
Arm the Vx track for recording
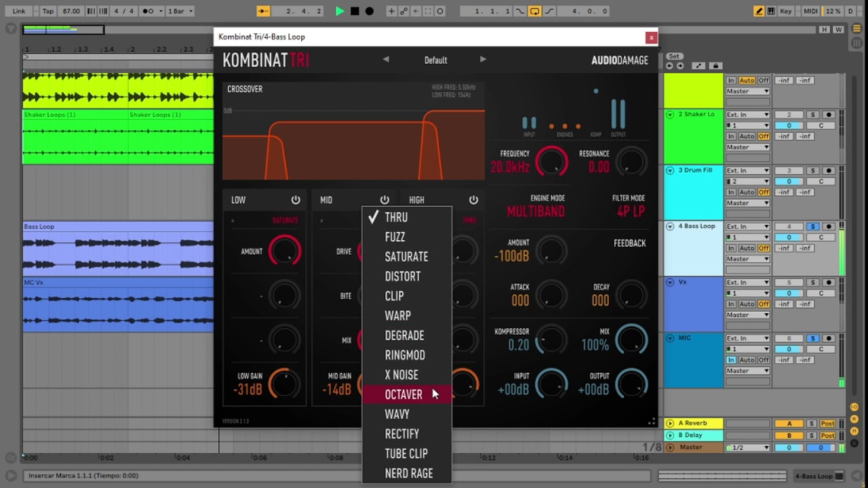pyautogui.click(x=828, y=283)
